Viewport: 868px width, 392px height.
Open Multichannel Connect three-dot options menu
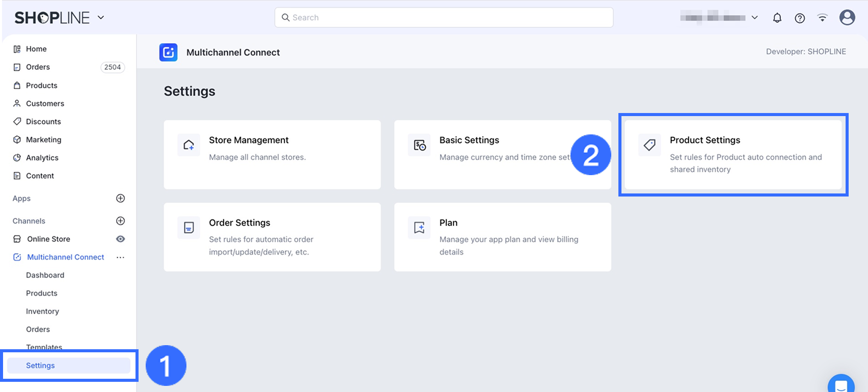coord(120,258)
